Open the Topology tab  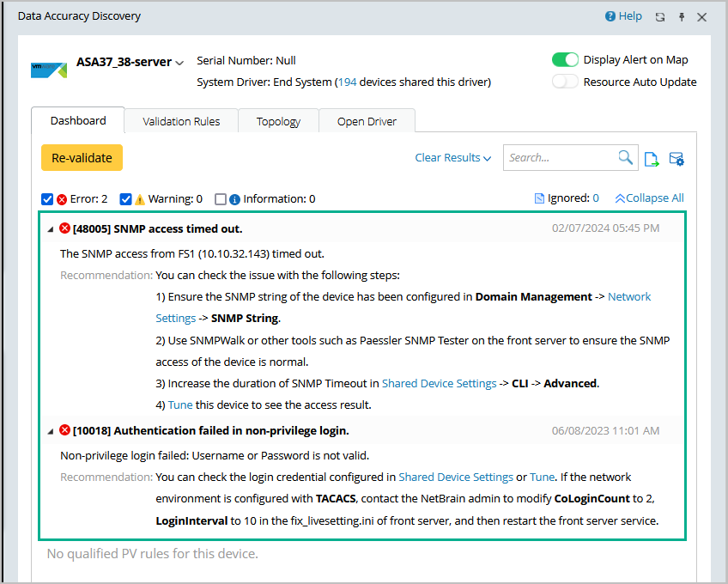click(278, 121)
